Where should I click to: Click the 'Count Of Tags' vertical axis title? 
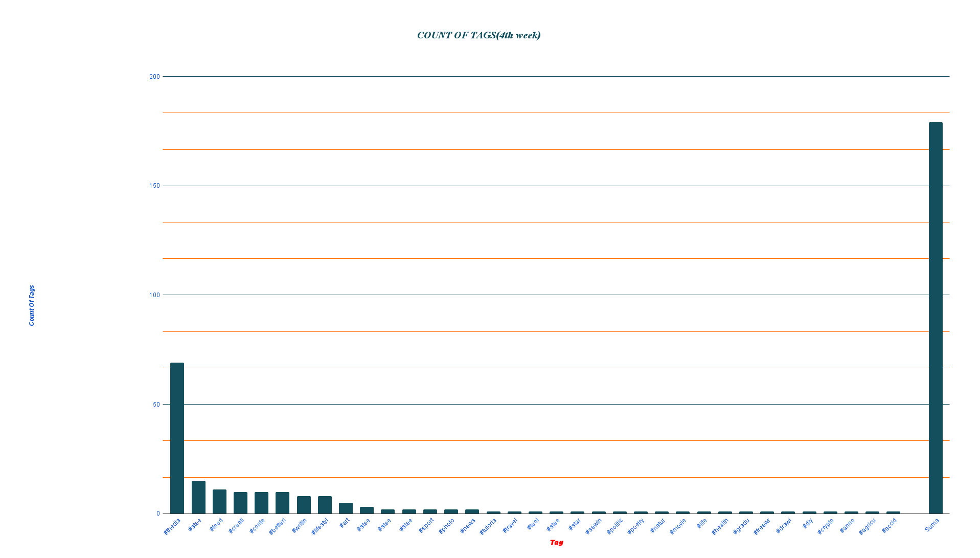click(32, 305)
